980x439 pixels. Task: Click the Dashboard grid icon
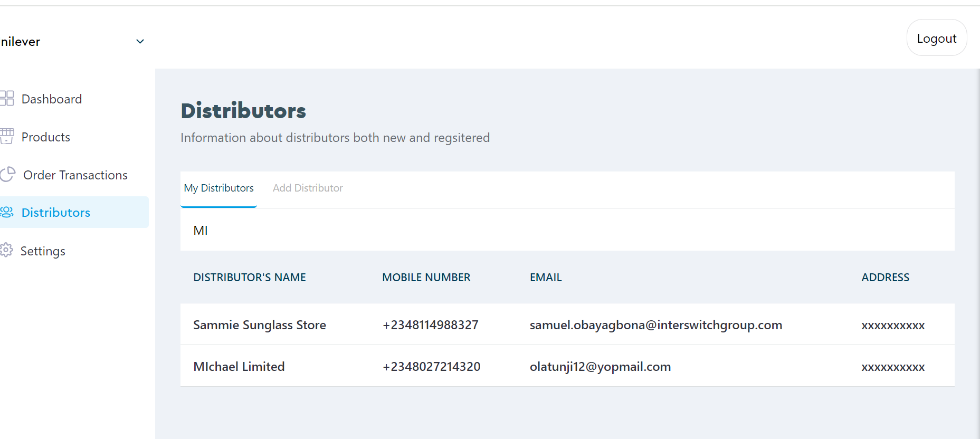[7, 99]
